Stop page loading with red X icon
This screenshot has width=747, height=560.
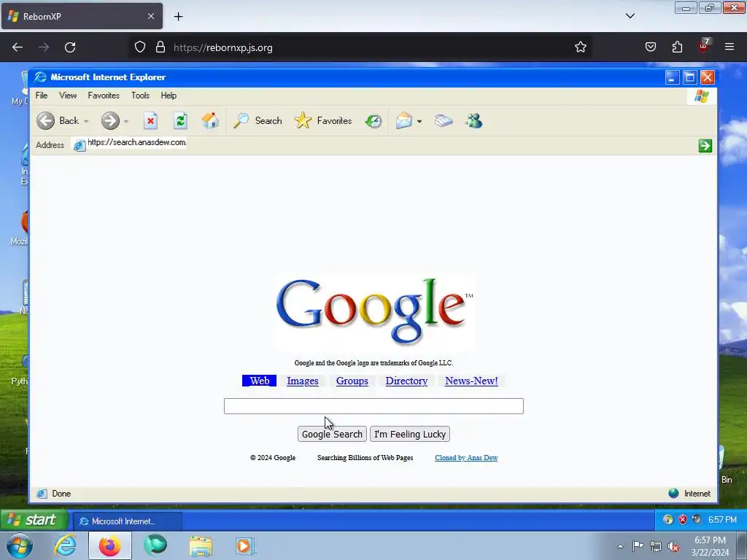[x=150, y=121]
